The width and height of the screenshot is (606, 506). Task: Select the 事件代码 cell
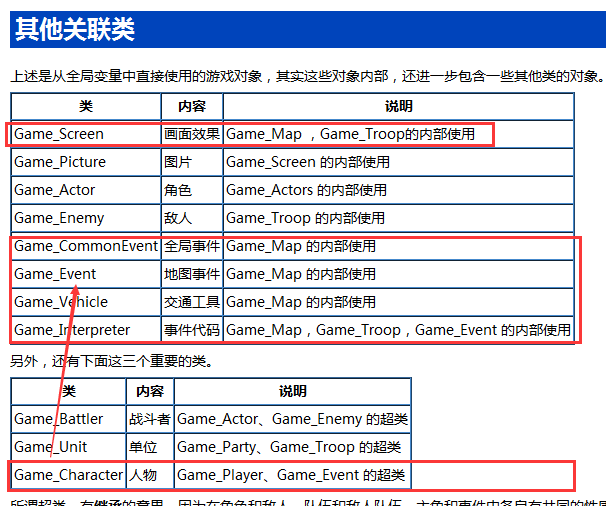click(x=192, y=330)
